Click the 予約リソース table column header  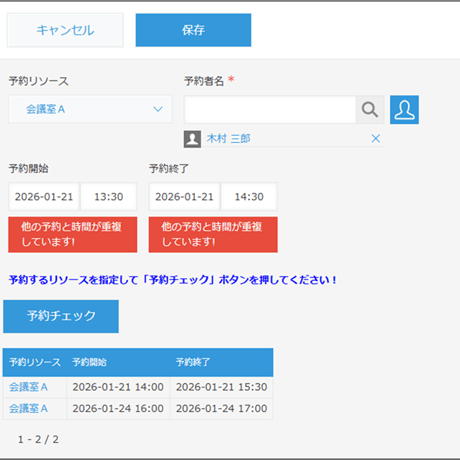point(35,362)
